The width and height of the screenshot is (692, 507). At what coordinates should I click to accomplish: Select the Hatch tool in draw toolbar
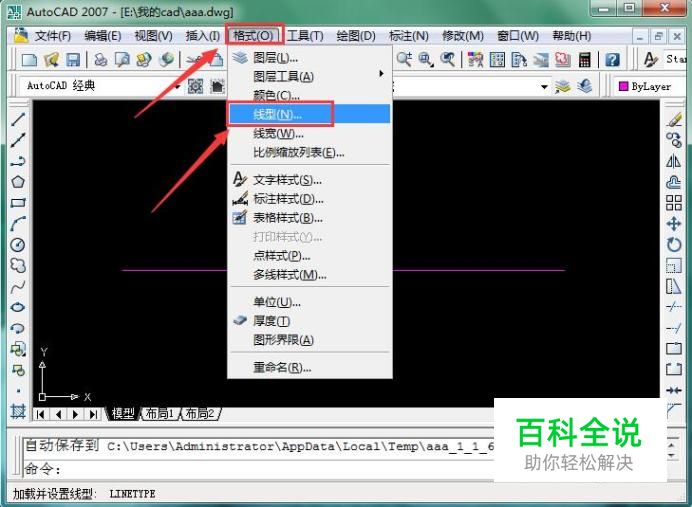coord(18,411)
